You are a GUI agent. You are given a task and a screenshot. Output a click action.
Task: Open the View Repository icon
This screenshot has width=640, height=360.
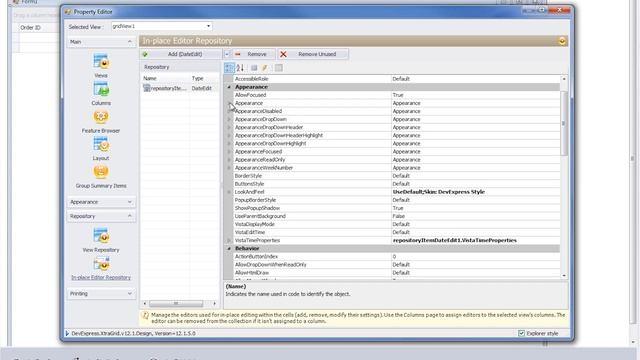tap(101, 236)
